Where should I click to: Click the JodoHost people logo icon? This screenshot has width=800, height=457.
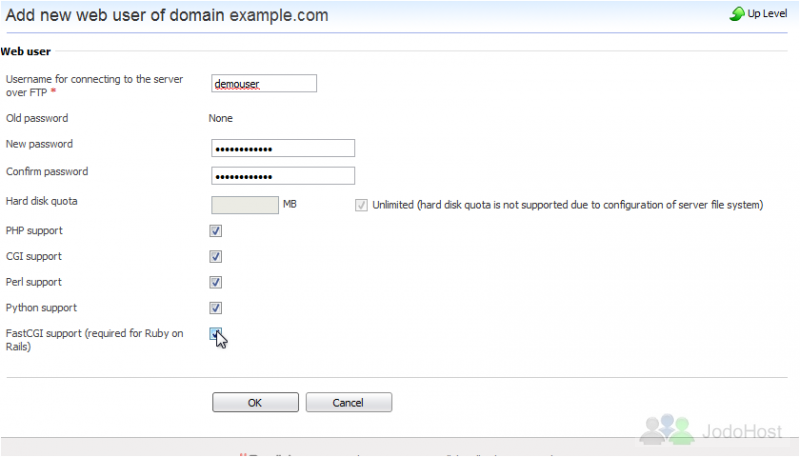pyautogui.click(x=667, y=429)
